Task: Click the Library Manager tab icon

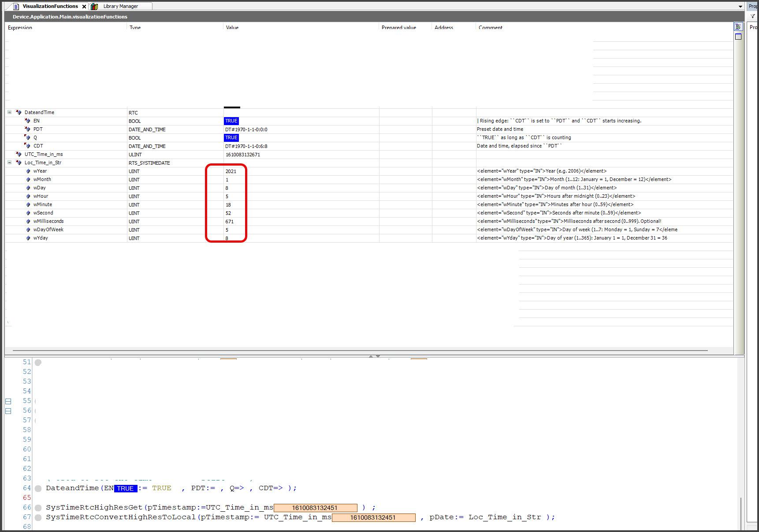Action: 94,6
